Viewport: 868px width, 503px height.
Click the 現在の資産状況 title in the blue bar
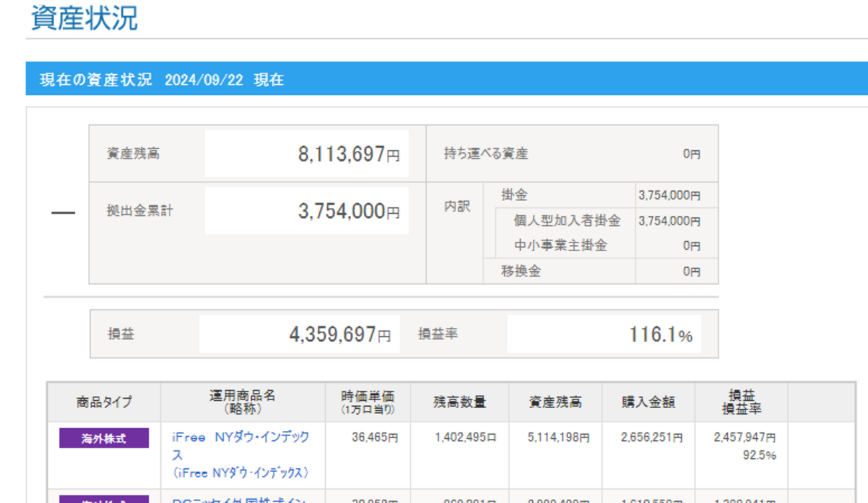click(x=96, y=80)
